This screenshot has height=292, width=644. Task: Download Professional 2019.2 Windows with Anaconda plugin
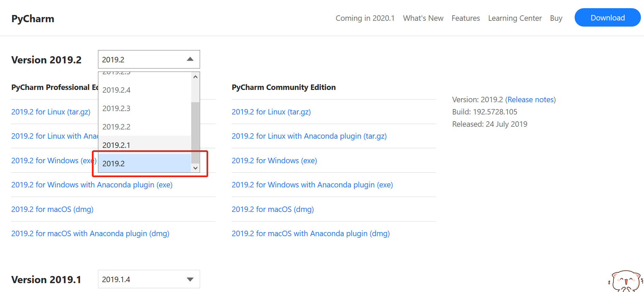coord(92,185)
